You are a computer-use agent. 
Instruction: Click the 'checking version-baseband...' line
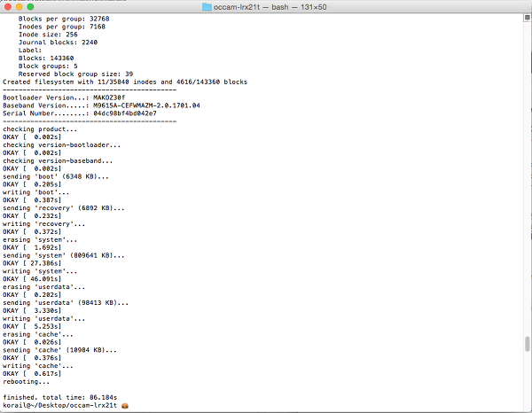pyautogui.click(x=58, y=160)
